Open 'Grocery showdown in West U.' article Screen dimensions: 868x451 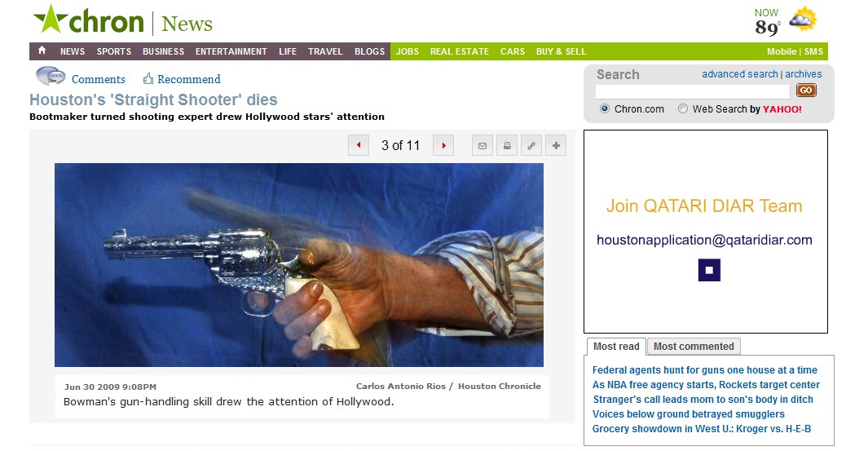pos(702,428)
